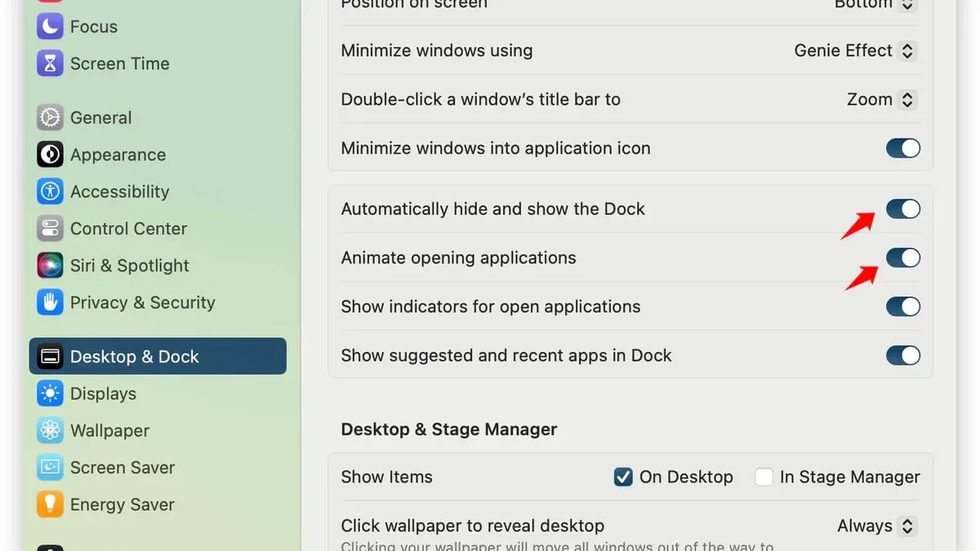Click the Screen Time hourglass icon
This screenshot has width=980, height=551.
click(x=50, y=64)
